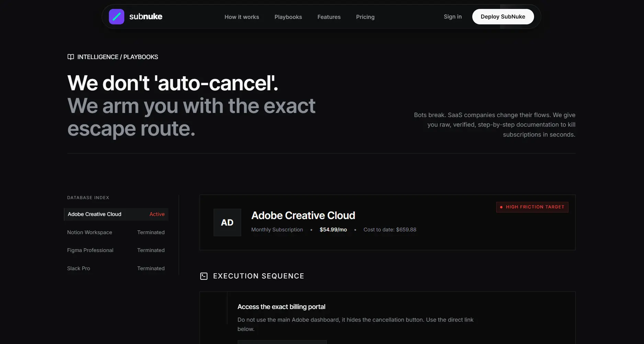Image resolution: width=644 pixels, height=344 pixels.
Task: Select Notion Workspace in database index
Action: point(116,232)
